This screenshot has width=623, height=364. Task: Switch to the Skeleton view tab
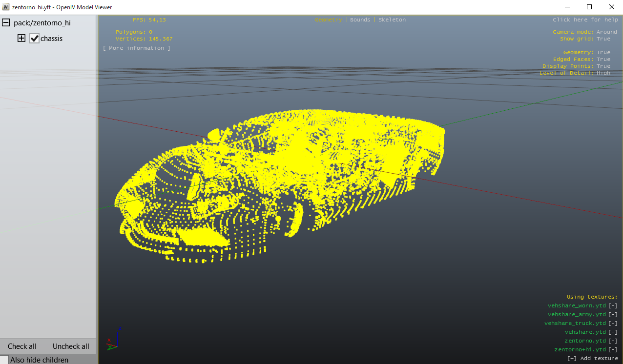tap(392, 20)
